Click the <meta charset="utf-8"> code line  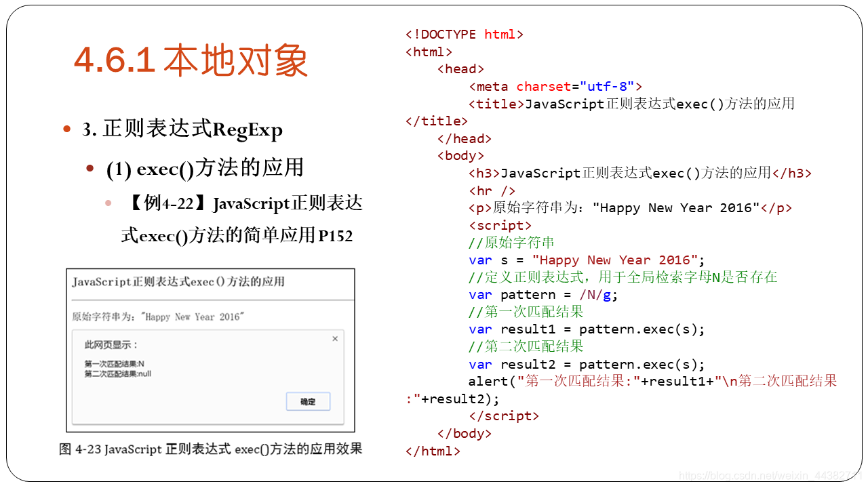click(555, 86)
